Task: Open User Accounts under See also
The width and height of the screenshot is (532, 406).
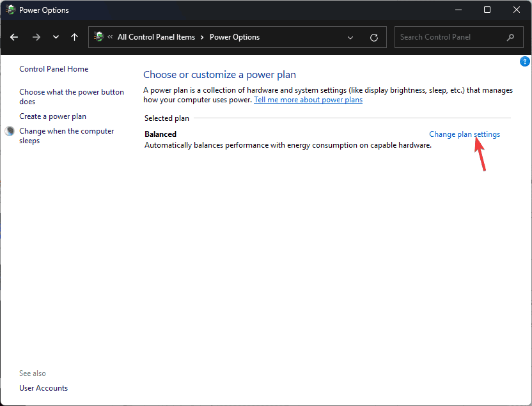Action: [43, 387]
